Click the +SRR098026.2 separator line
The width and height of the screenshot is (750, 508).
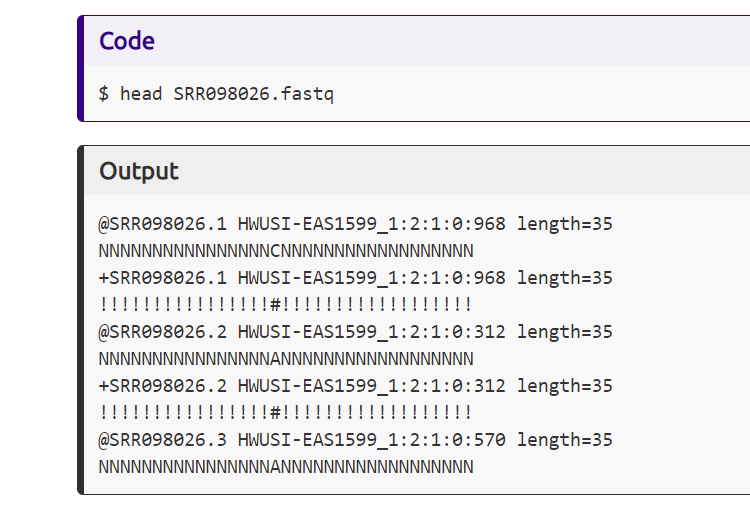[355, 385]
